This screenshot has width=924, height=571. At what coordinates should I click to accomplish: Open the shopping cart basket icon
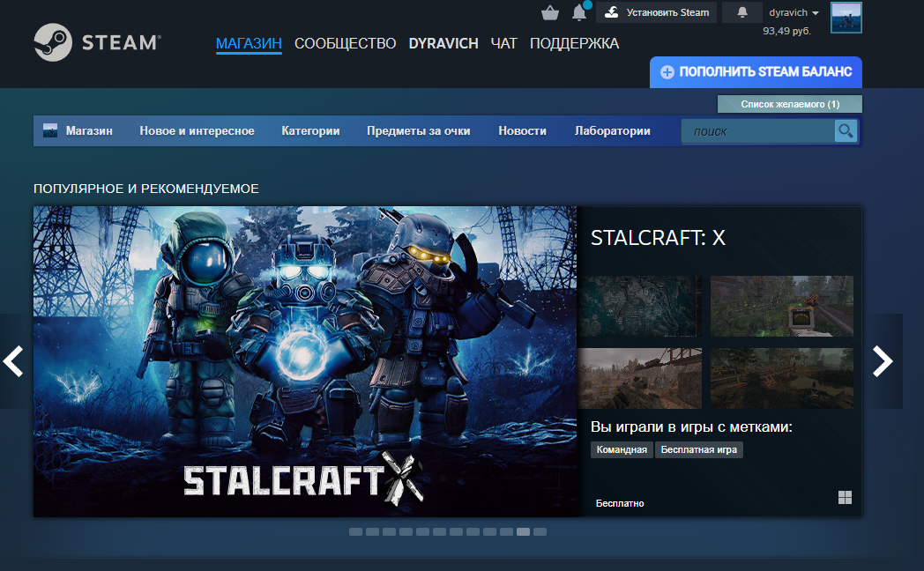pyautogui.click(x=550, y=12)
